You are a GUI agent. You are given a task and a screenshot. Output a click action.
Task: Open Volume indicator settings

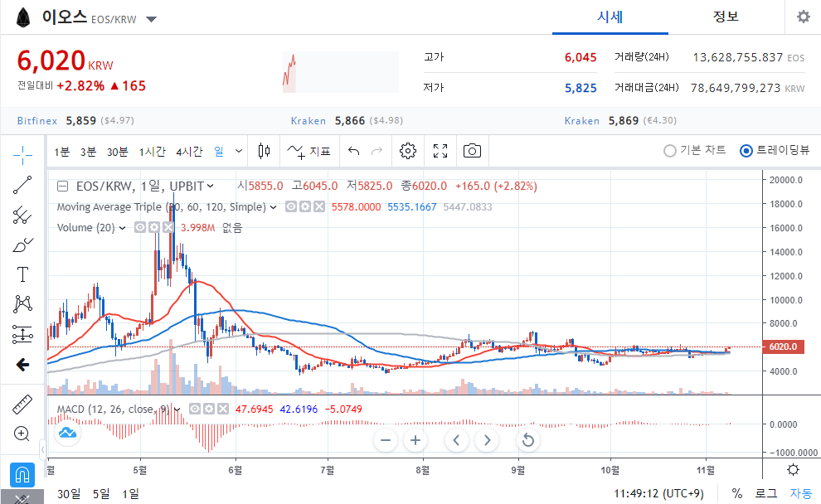coord(154,227)
